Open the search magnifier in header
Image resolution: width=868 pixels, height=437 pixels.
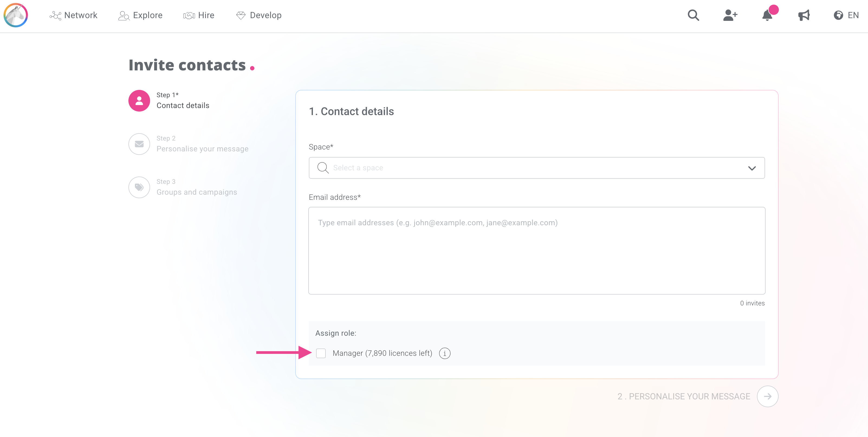pos(693,15)
